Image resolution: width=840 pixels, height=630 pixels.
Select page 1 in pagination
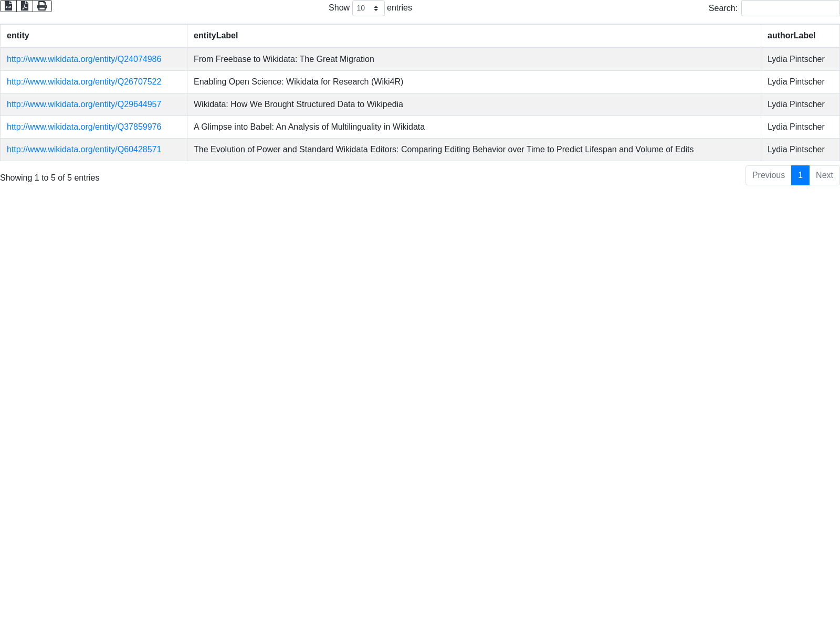pyautogui.click(x=800, y=175)
